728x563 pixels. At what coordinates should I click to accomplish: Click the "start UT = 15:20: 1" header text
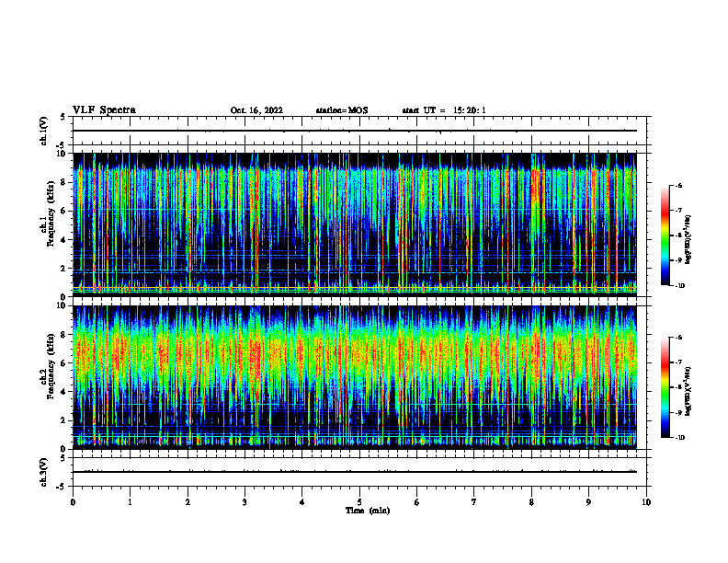pos(444,110)
